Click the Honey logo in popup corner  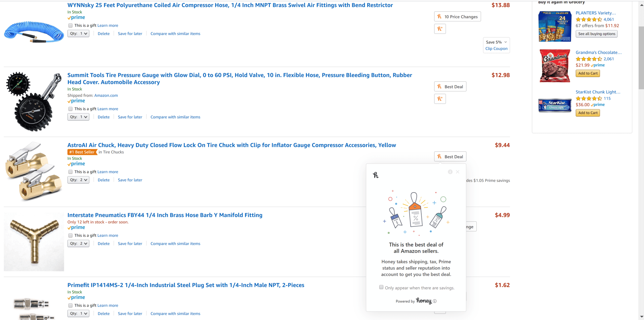pos(376,175)
